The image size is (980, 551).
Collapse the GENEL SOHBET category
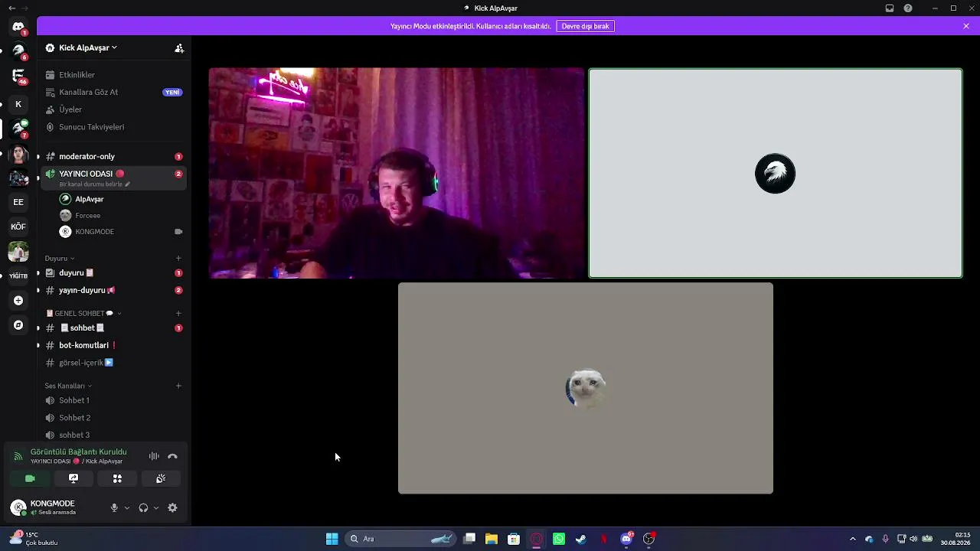(x=83, y=314)
